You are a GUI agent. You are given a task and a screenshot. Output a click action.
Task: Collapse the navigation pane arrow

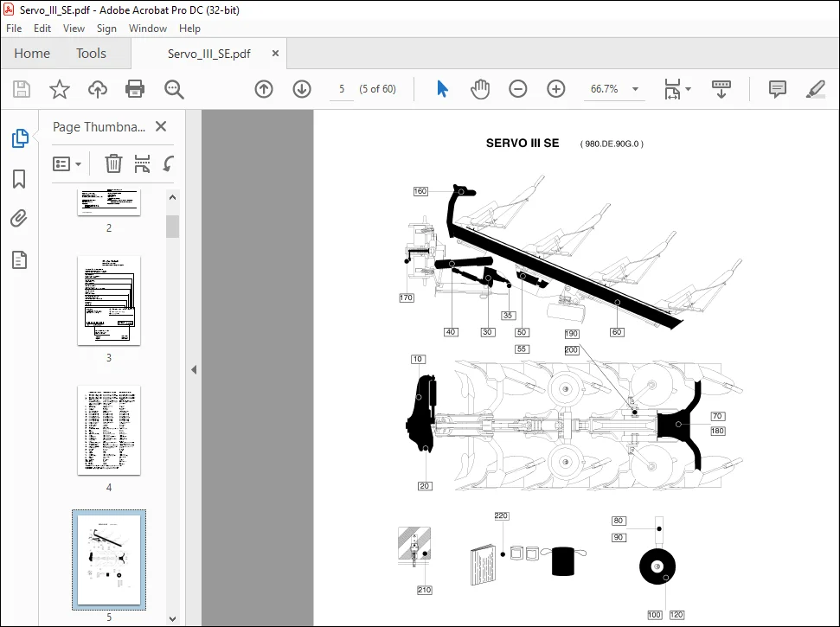[194, 369]
